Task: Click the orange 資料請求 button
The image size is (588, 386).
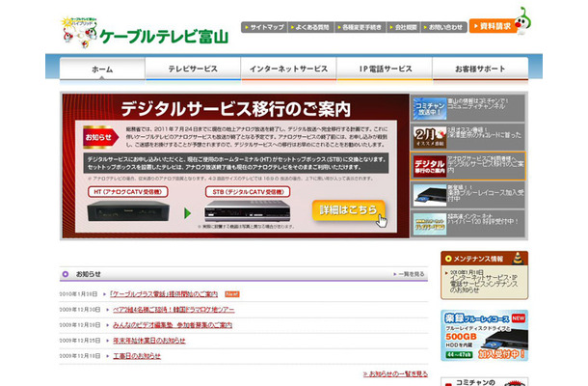Action: coord(493,26)
